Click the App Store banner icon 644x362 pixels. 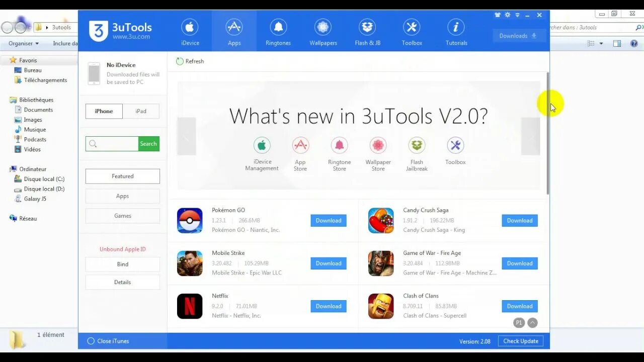click(x=300, y=145)
